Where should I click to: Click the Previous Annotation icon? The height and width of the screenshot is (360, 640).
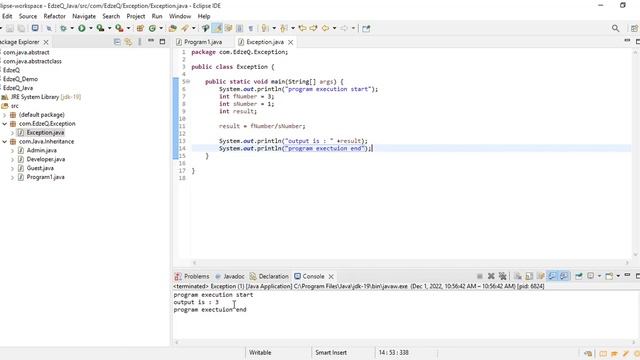click(284, 28)
